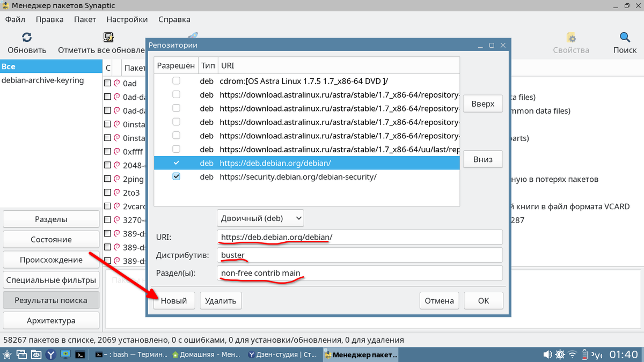Screen dimensions: 644x362
Task: Click the Debian swirl icon next to 2to3
Action: [x=117, y=192]
